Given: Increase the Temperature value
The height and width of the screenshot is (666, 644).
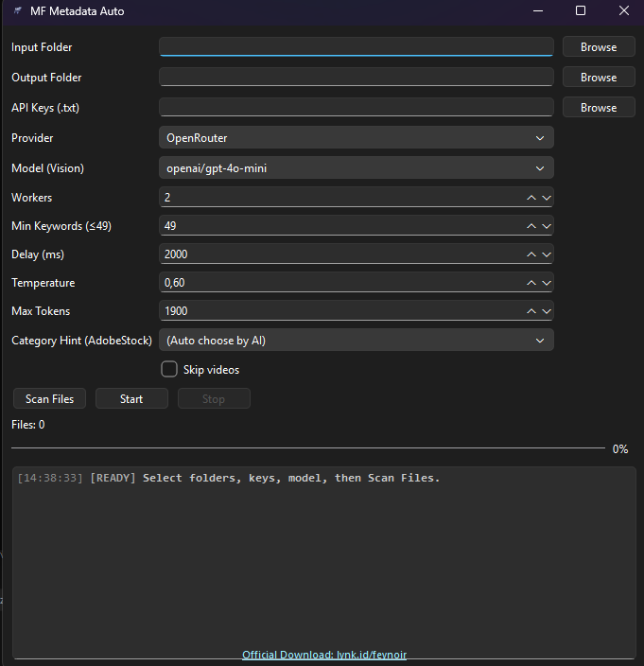Looking at the screenshot, I should [531, 283].
